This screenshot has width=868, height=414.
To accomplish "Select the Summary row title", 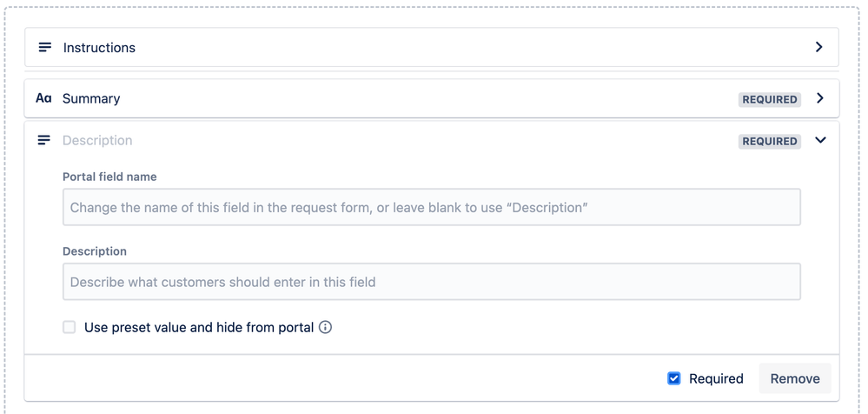I will 91,98.
